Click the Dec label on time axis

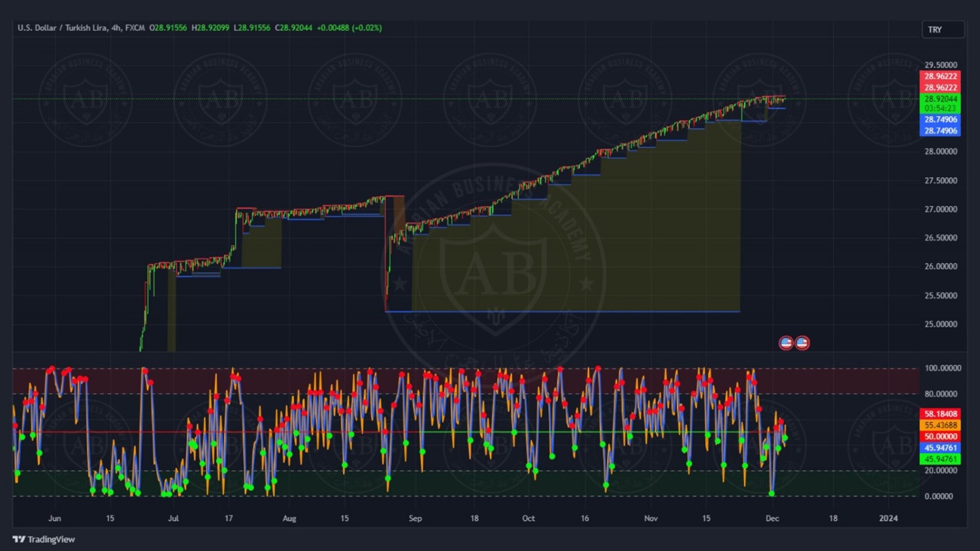(x=772, y=518)
